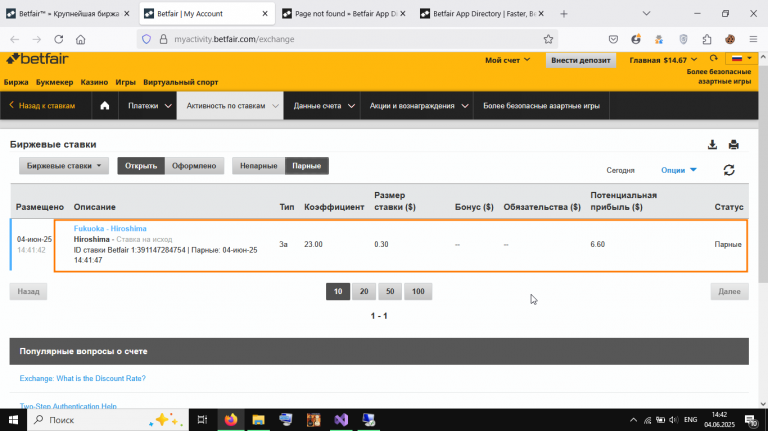Open Exchange: What is the Discount Rate link
This screenshot has width=768, height=431.
point(83,379)
